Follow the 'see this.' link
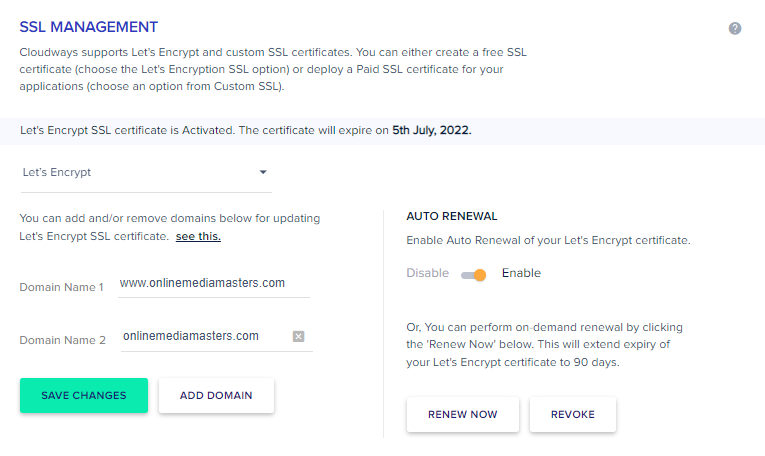 click(x=198, y=236)
